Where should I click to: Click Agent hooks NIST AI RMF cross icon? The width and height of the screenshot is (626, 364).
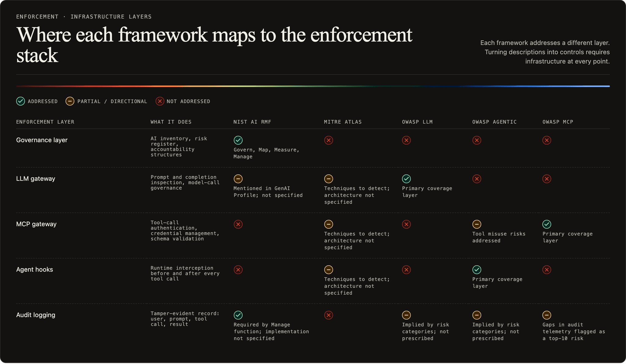coord(238,270)
